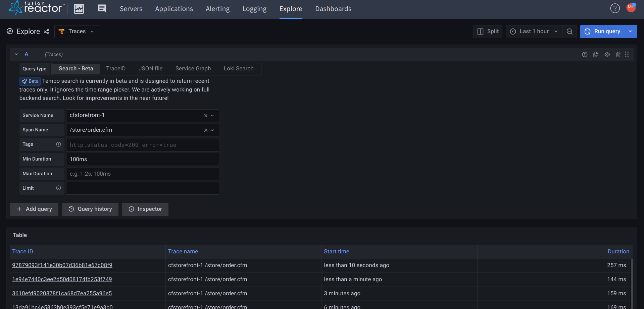Open help using the question mark icon
Viewport: 644px width, 309px height.
(615, 8)
